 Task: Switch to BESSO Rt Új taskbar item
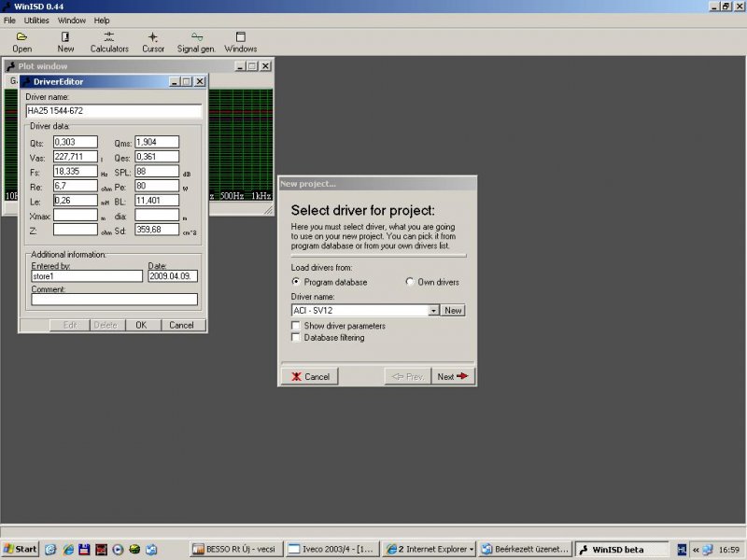(236, 549)
